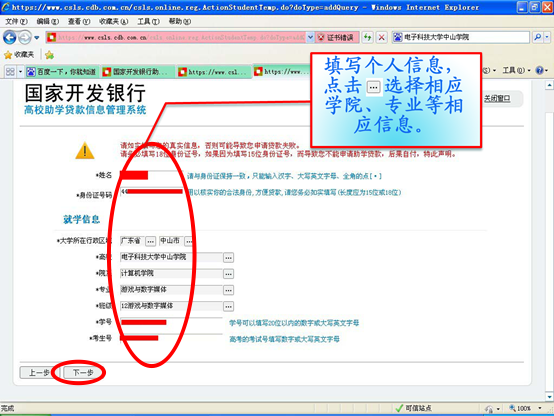The height and width of the screenshot is (416, 554).
Task: Click the certificate error (证书错误) indicator
Action: [337, 37]
